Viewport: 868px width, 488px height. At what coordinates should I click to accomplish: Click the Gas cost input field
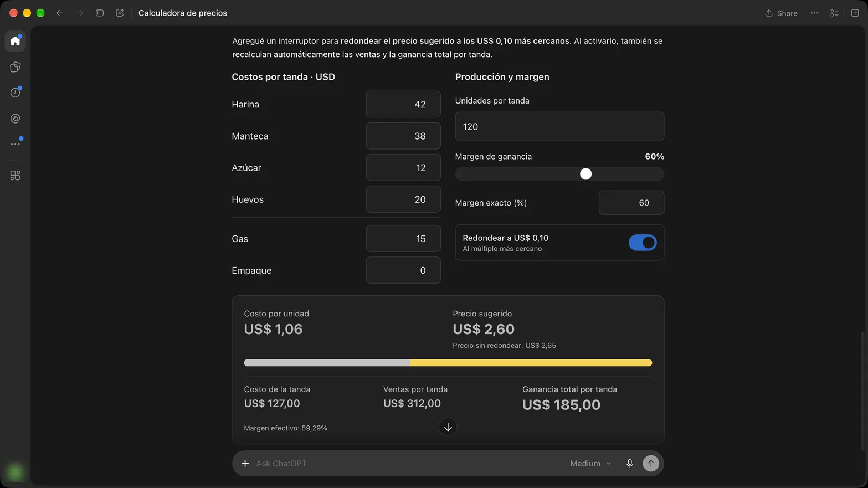pyautogui.click(x=403, y=239)
